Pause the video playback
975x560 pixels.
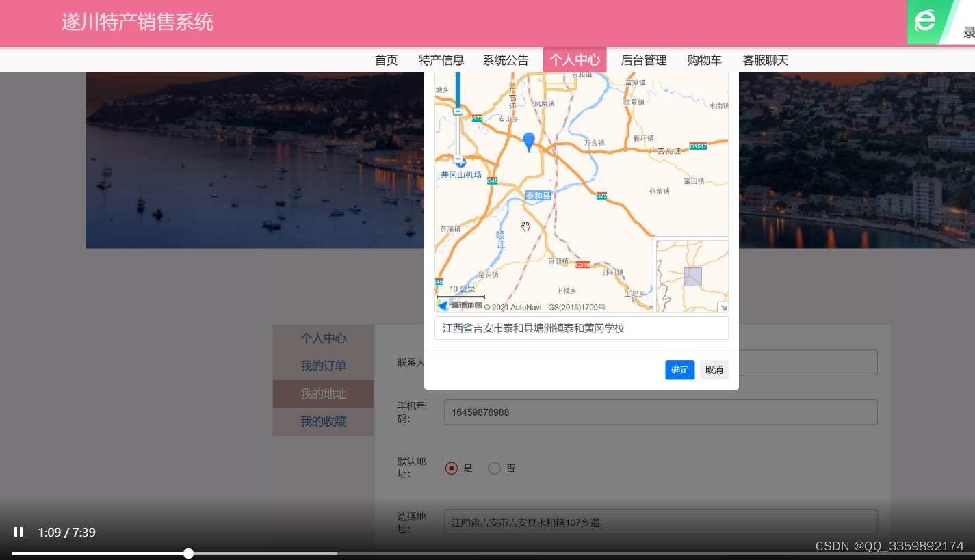coord(18,532)
